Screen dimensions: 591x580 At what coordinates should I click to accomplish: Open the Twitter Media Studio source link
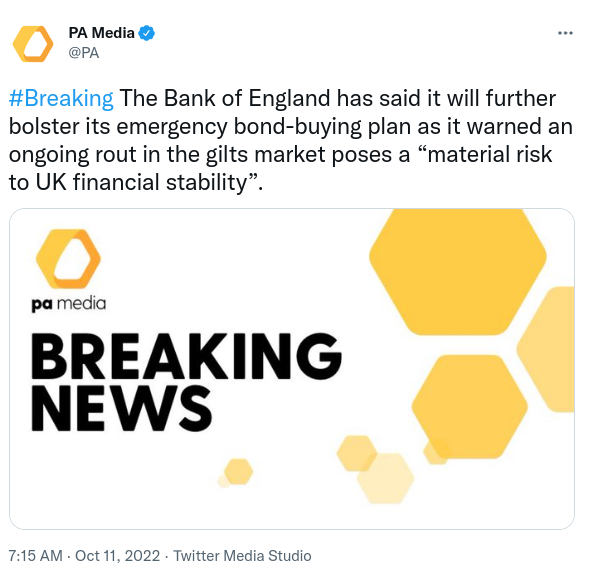(x=242, y=556)
